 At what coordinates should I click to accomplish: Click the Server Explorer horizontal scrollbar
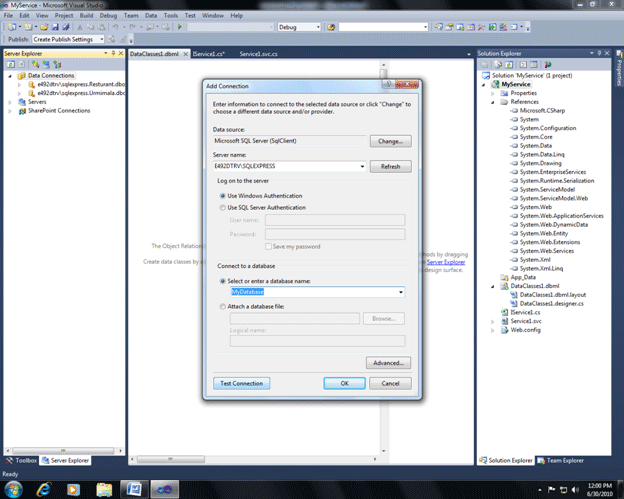pyautogui.click(x=64, y=450)
